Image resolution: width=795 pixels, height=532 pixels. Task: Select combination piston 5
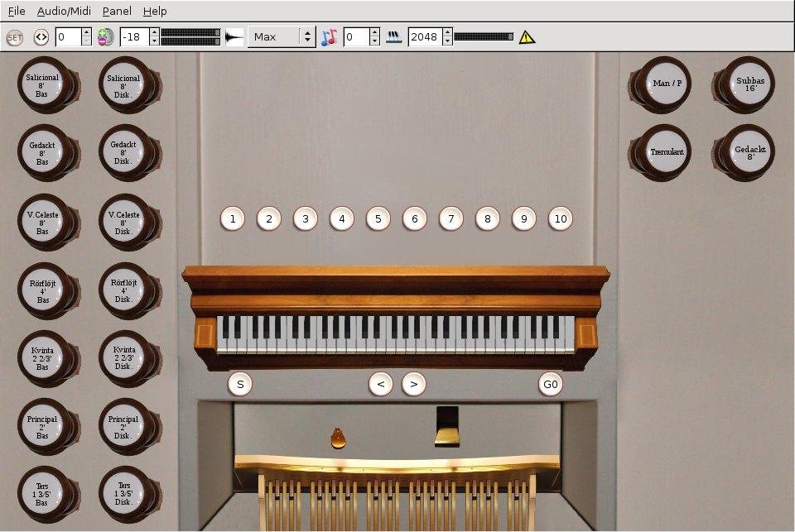click(378, 219)
